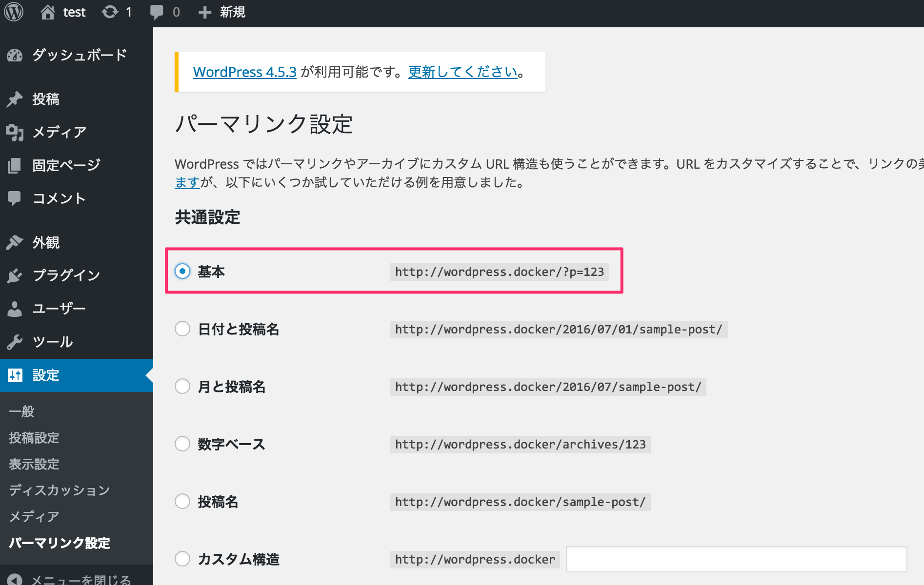Open updates via the refresh icon
Image resolution: width=924 pixels, height=585 pixels.
[110, 12]
